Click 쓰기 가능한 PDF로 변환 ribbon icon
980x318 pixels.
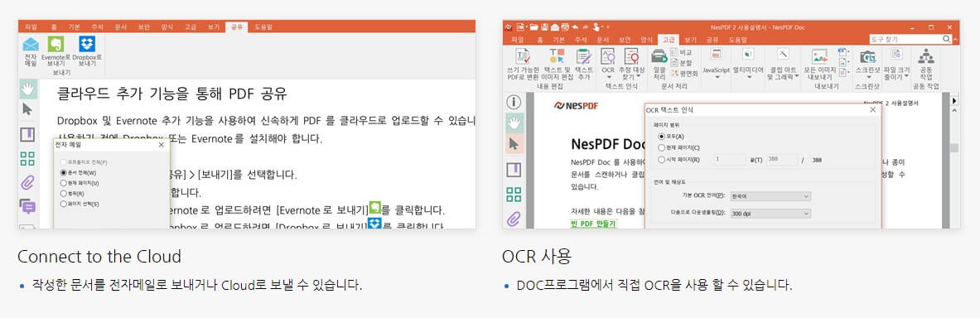tap(523, 56)
